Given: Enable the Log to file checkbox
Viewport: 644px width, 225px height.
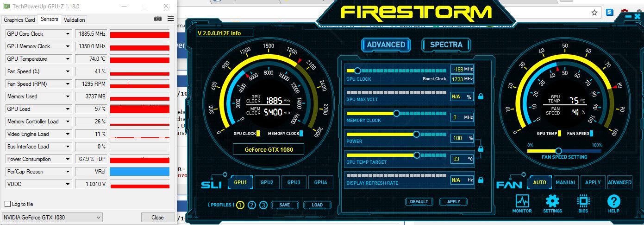Looking at the screenshot, I should point(7,204).
